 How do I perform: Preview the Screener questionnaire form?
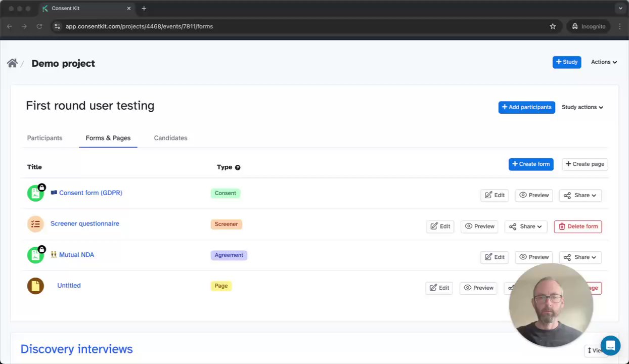click(479, 226)
